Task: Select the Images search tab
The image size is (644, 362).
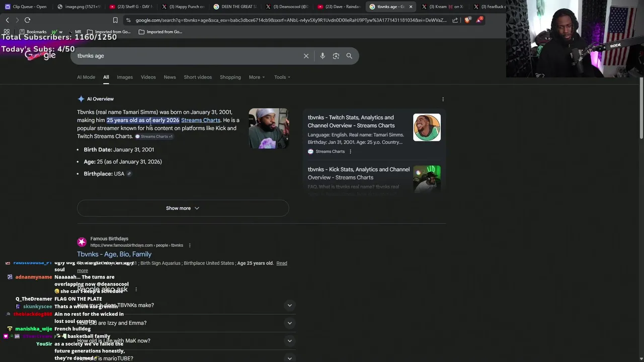Action: coord(125,77)
